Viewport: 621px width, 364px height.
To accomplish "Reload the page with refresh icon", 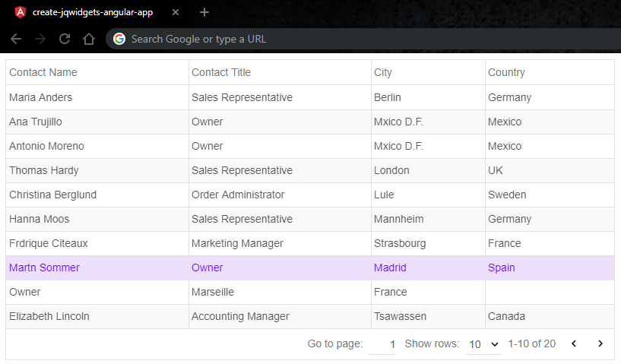I will [65, 39].
